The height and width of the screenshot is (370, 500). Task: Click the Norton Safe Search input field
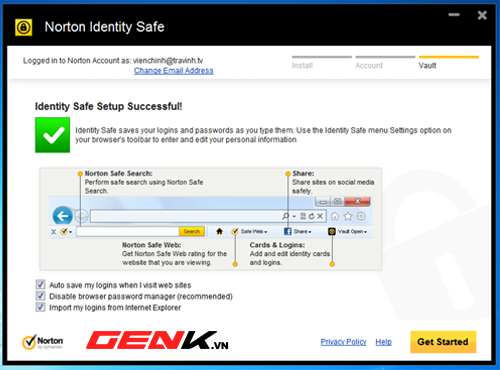128,231
